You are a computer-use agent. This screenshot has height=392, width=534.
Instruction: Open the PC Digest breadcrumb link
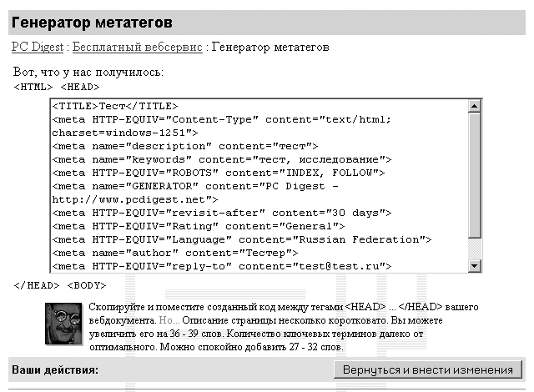coord(37,48)
